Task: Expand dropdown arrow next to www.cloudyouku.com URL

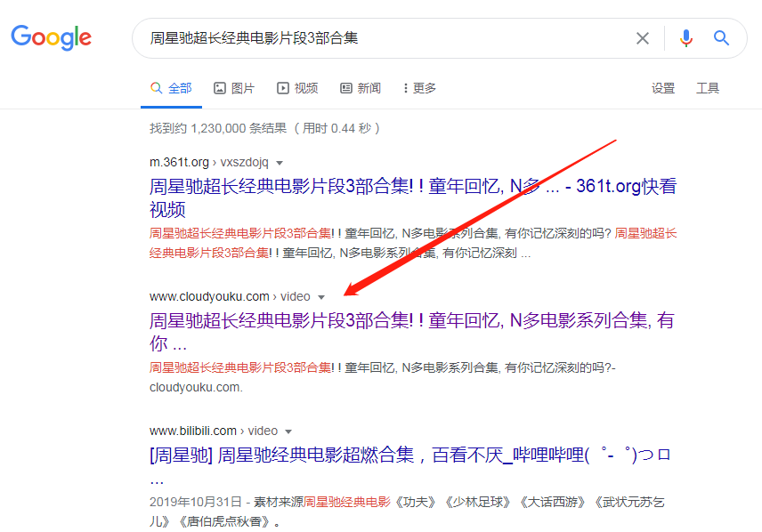Action: (321, 297)
